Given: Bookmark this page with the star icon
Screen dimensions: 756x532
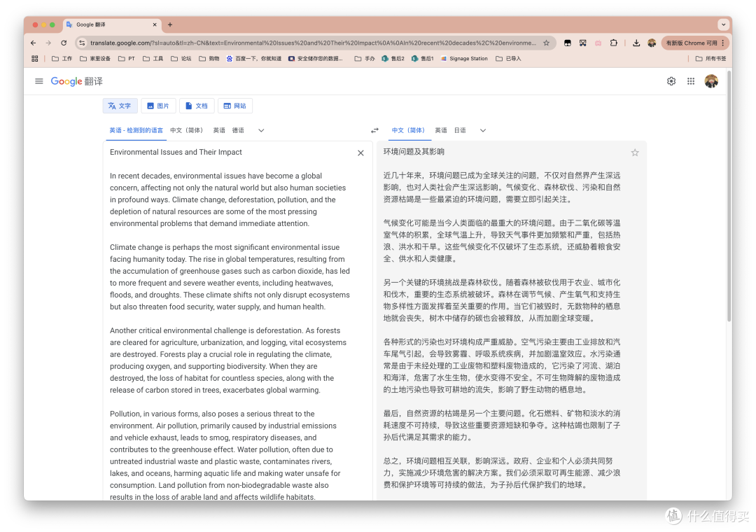Looking at the screenshot, I should 546,43.
